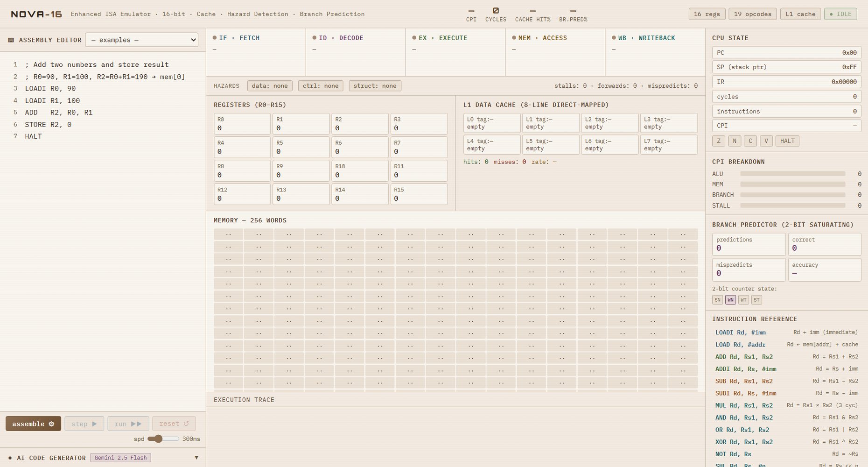Click the R0 register cell
This screenshot has width=868, height=467.
click(242, 124)
